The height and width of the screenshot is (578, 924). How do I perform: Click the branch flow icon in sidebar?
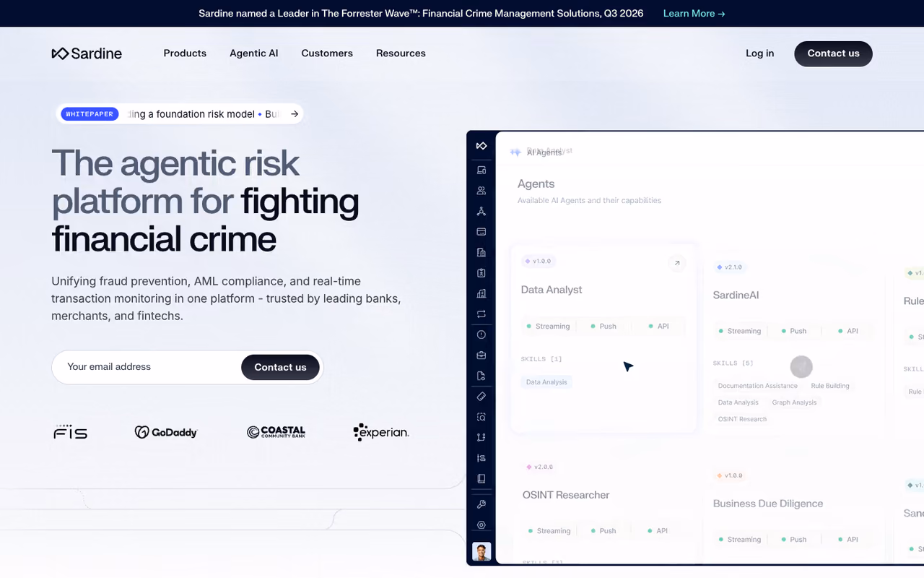[481, 437]
